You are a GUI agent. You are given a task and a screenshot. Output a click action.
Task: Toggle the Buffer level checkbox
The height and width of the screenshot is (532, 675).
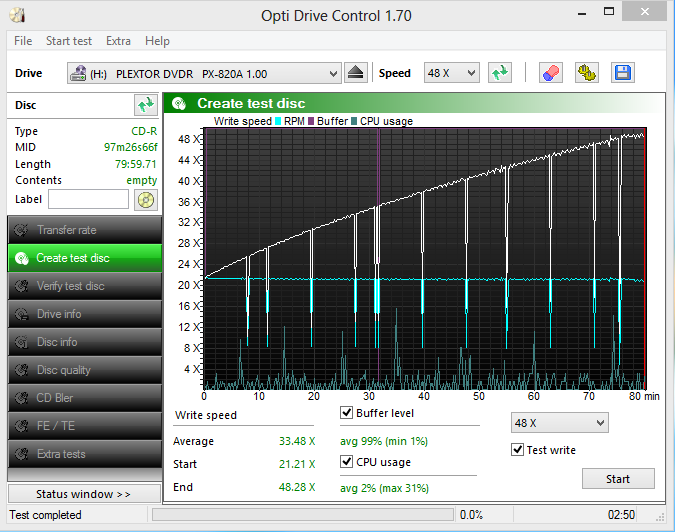(x=347, y=413)
